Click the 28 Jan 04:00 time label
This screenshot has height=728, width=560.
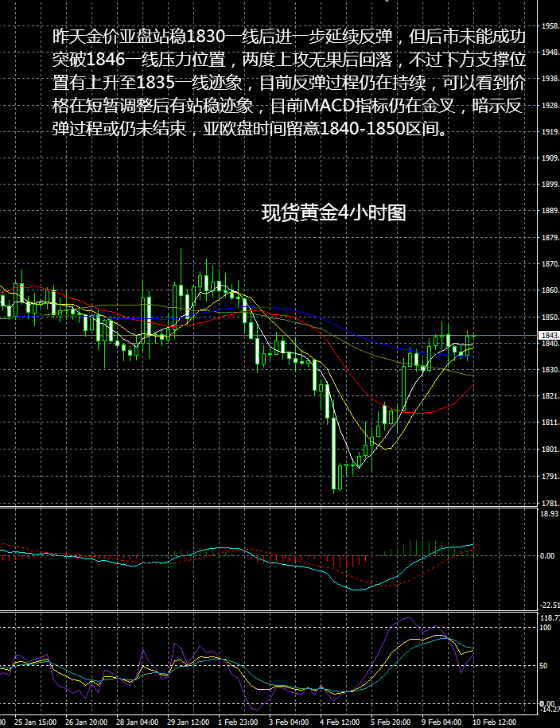[x=138, y=722]
